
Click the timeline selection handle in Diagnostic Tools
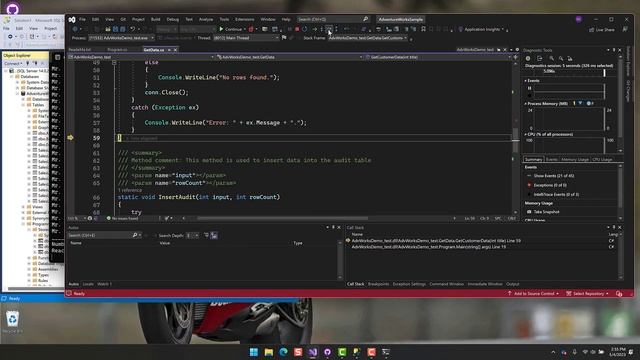click(604, 73)
